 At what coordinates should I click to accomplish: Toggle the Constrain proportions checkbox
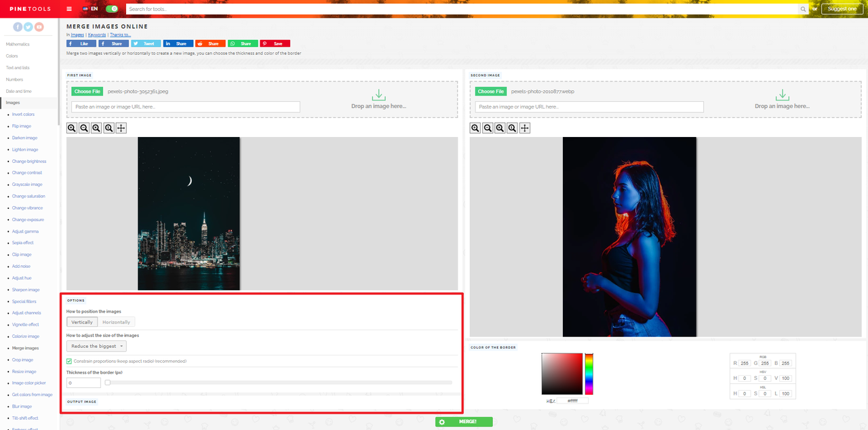tap(69, 361)
